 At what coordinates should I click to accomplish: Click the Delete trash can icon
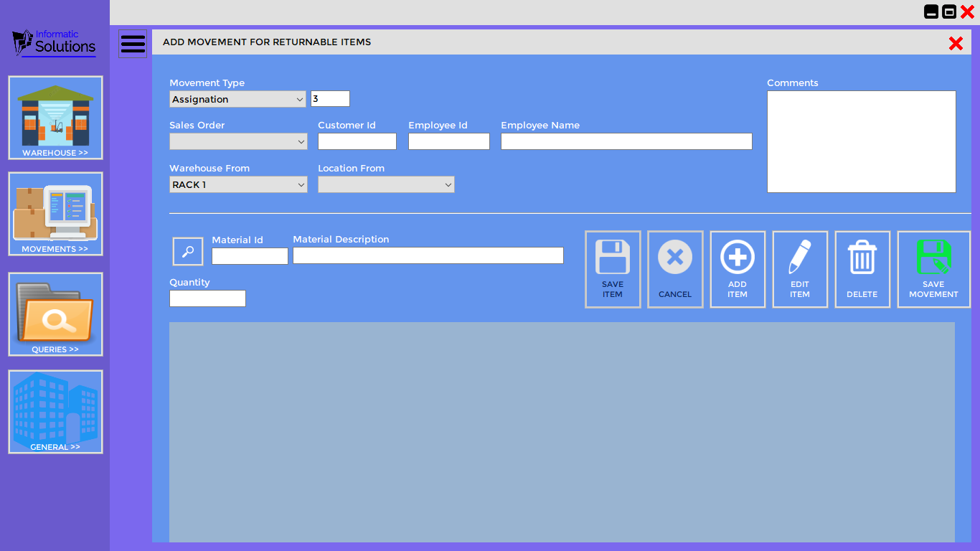pyautogui.click(x=862, y=258)
